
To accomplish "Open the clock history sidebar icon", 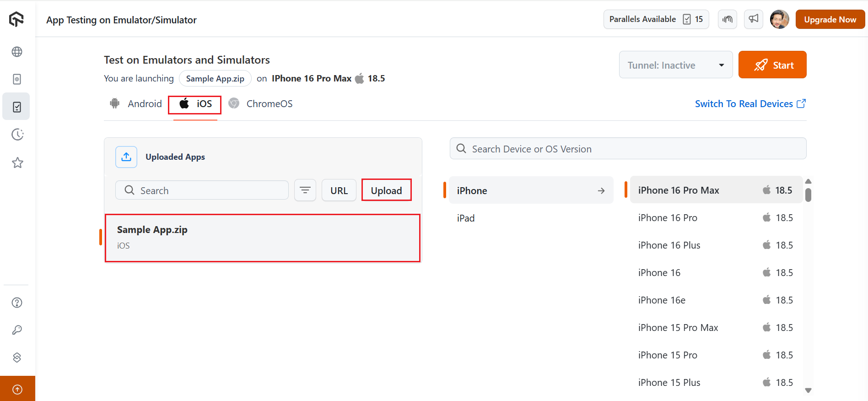I will [x=17, y=135].
